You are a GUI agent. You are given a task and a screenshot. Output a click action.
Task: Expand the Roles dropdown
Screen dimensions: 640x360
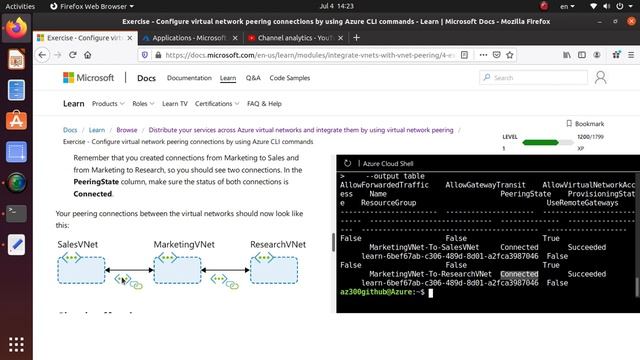(x=143, y=104)
